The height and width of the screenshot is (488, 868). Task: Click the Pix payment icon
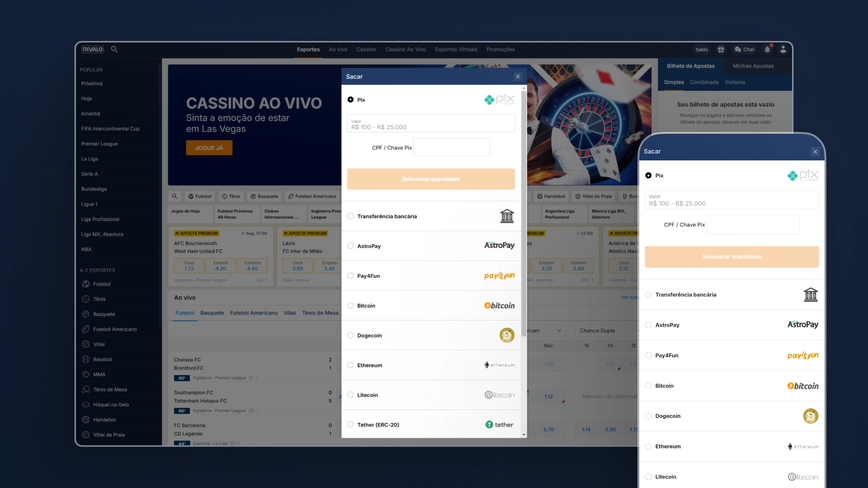[499, 99]
